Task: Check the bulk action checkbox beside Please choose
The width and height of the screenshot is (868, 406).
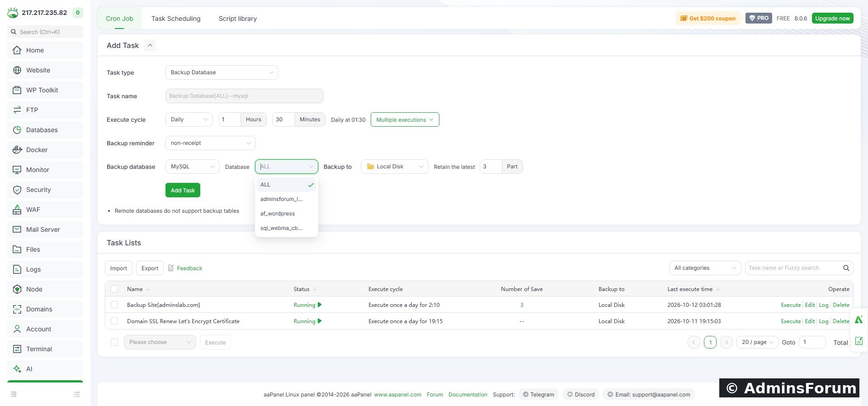Action: click(114, 342)
